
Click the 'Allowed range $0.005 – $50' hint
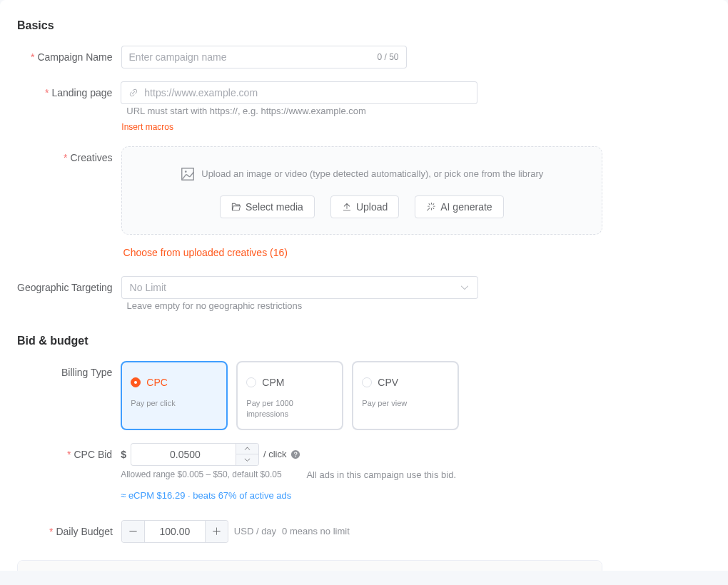(x=201, y=474)
